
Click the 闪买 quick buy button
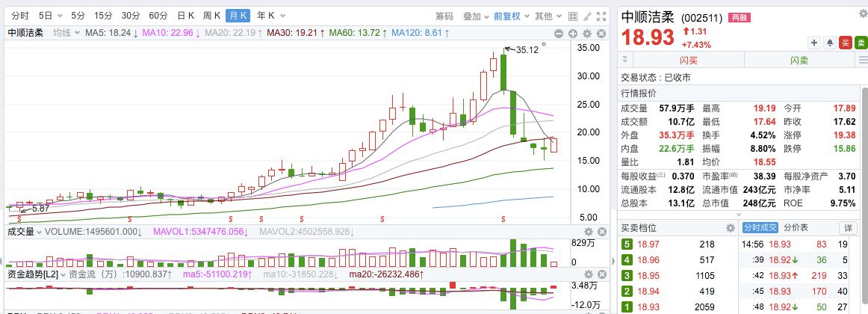pyautogui.click(x=688, y=61)
